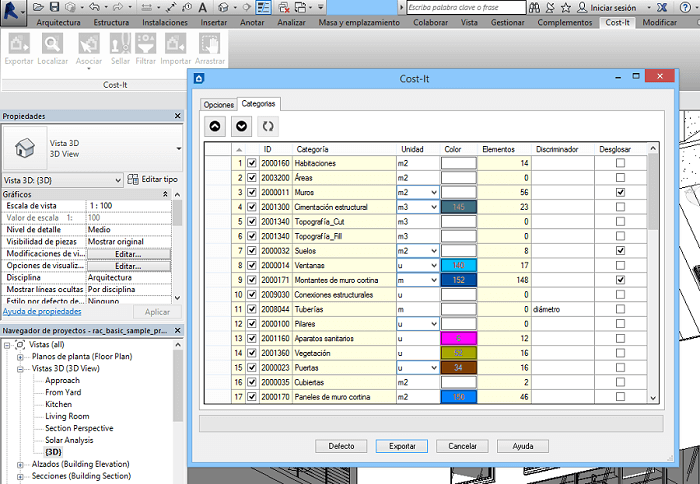Image resolution: width=700 pixels, height=484 pixels.
Task: Click the Help question mark icon
Action: (685, 7)
